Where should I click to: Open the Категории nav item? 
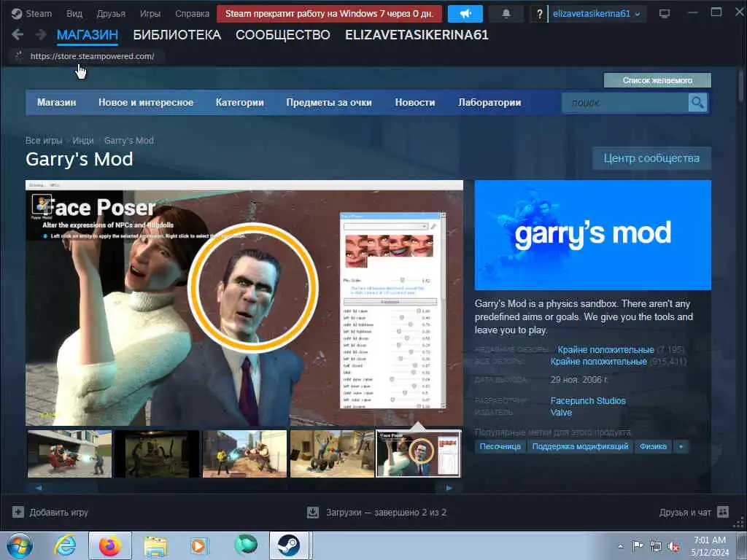tap(239, 102)
